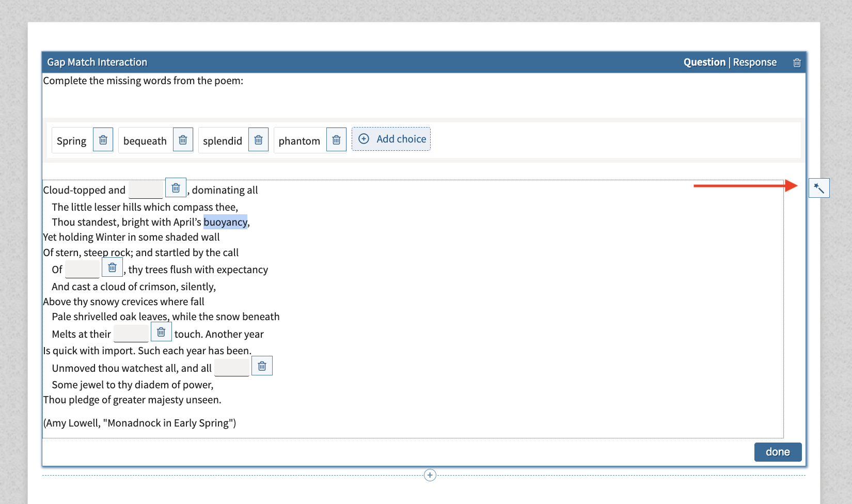Click the text ', dominating all'

tap(223, 190)
